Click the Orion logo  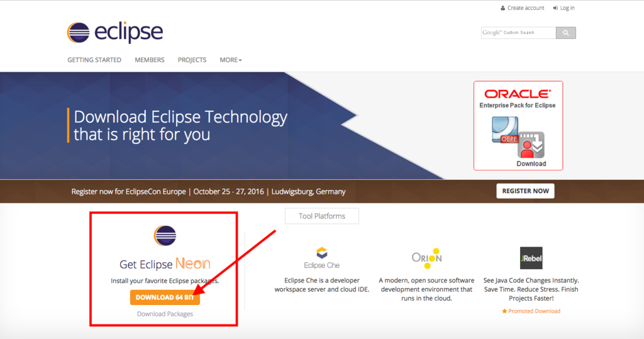click(427, 258)
